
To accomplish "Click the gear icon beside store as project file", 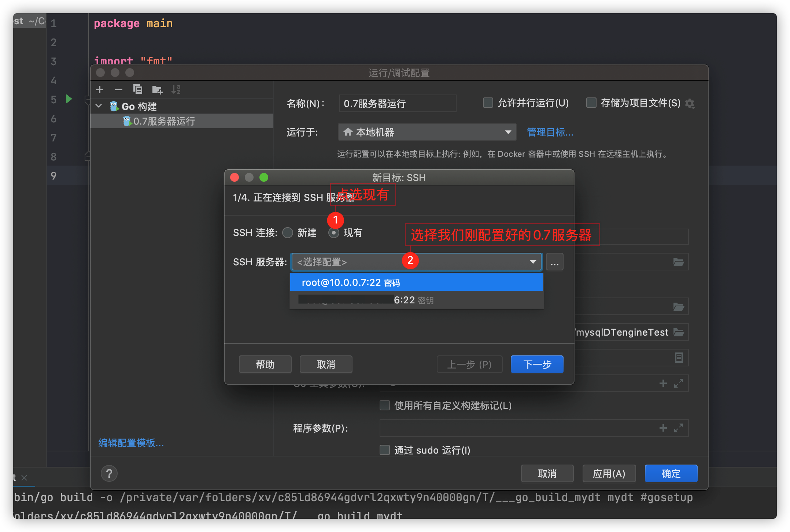I will tap(690, 104).
